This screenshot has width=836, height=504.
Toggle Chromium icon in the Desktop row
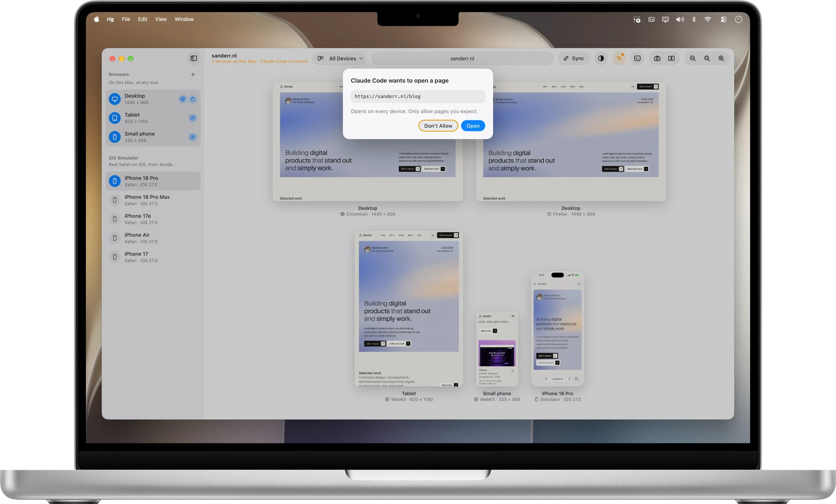click(x=183, y=99)
